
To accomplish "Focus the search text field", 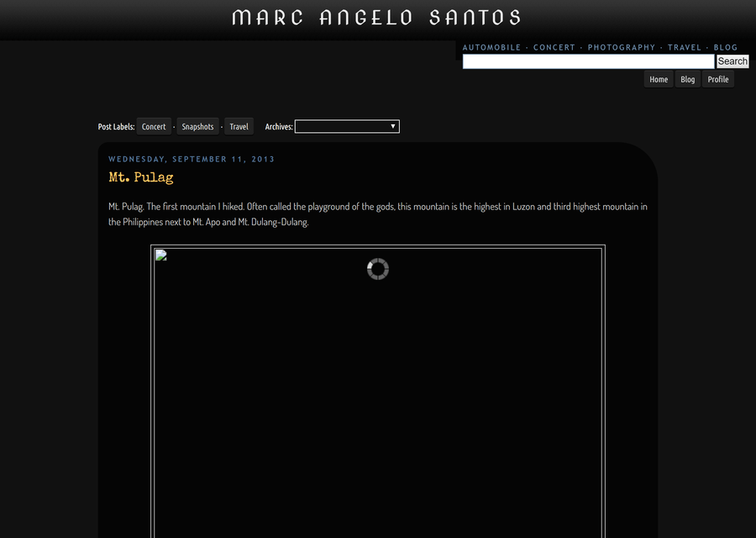I will pyautogui.click(x=588, y=61).
